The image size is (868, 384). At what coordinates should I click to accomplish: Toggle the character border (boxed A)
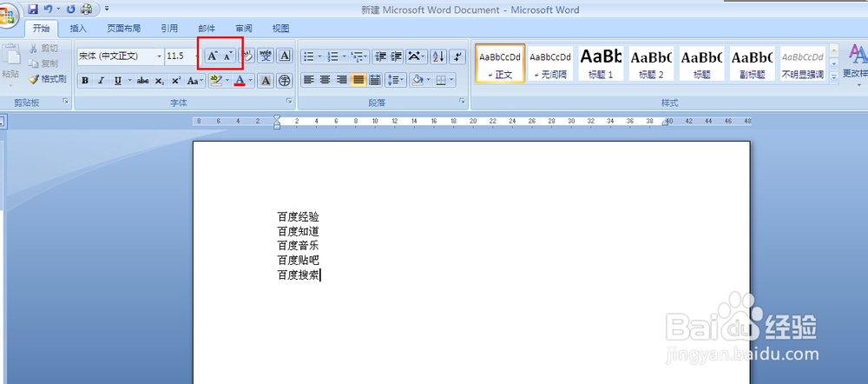285,56
